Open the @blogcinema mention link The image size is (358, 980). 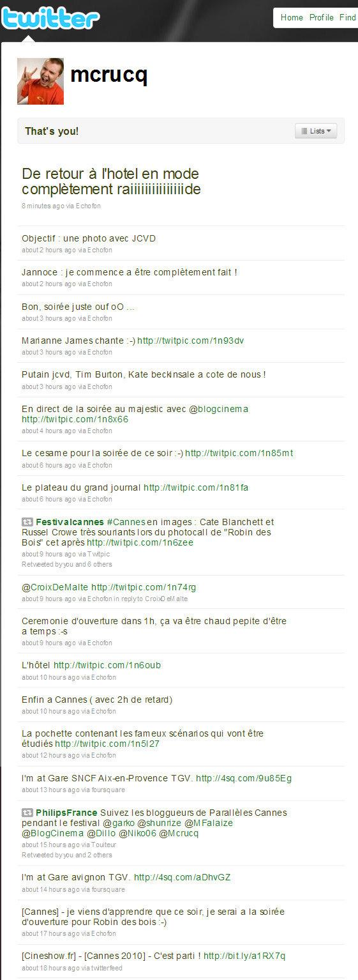click(x=219, y=409)
